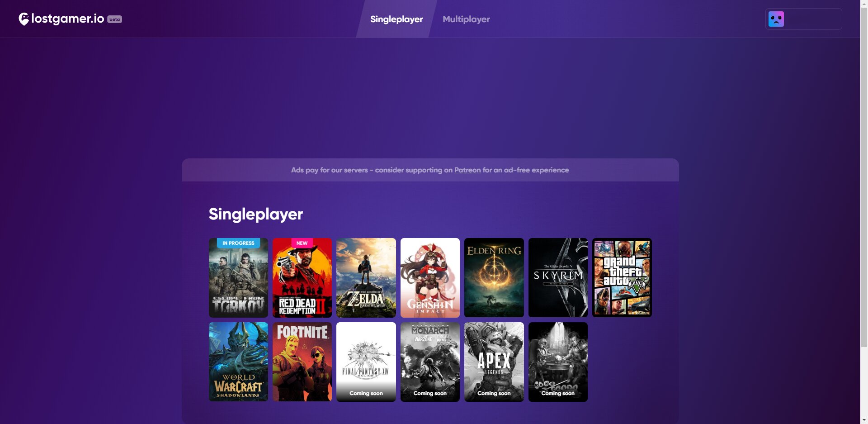Click the page vertical scrollbar thumb
The image size is (868, 424).
point(864,176)
